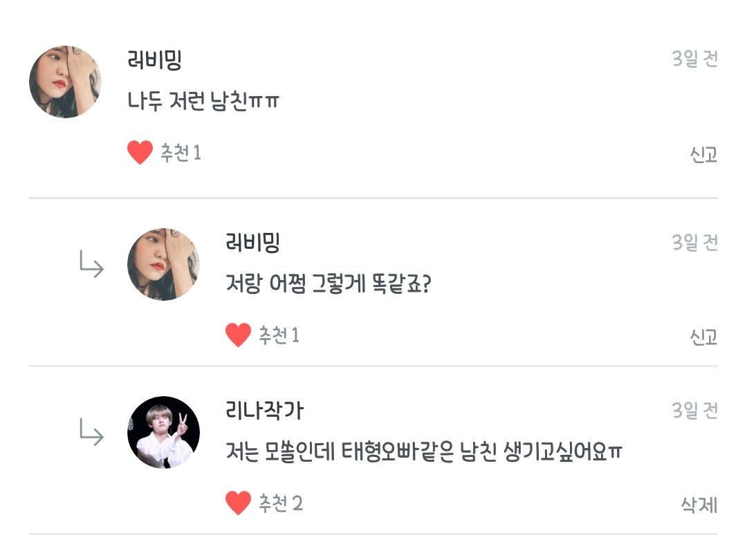Tap the heart on the "나두 저런 남친ㅠㅠ" comment
Screen dimensions: 747x560
coord(140,152)
